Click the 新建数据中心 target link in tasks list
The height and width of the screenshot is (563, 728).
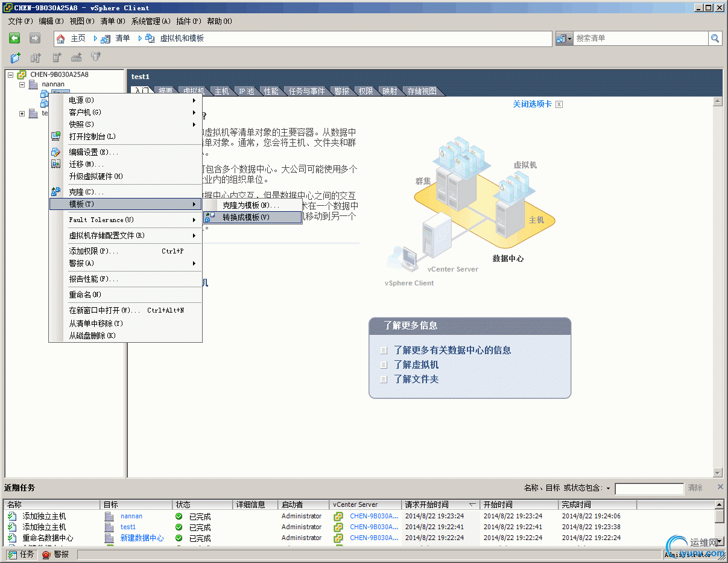pyautogui.click(x=142, y=538)
